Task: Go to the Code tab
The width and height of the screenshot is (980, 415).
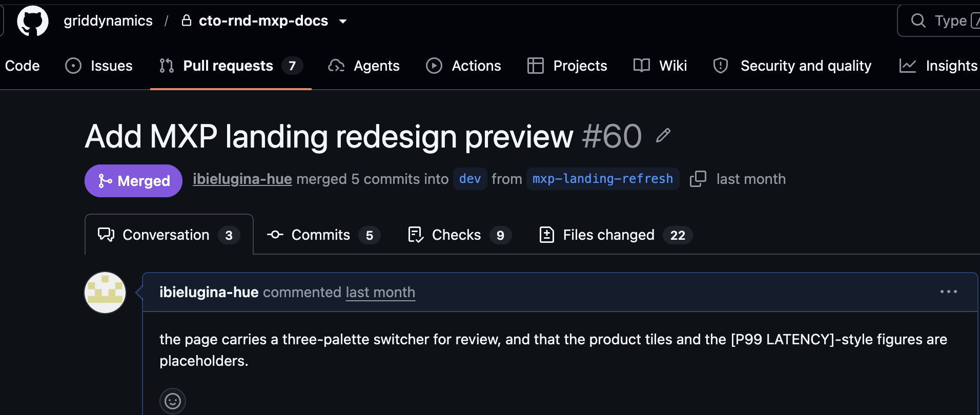Action: [x=22, y=66]
